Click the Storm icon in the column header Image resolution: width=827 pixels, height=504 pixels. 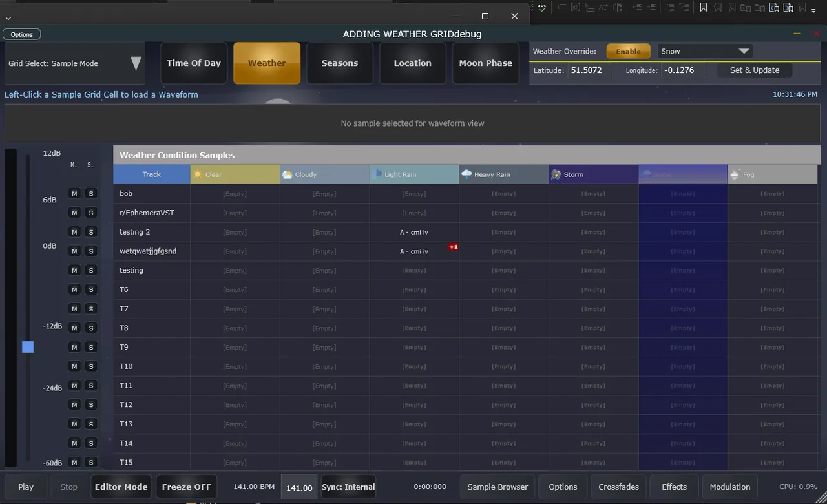(556, 174)
